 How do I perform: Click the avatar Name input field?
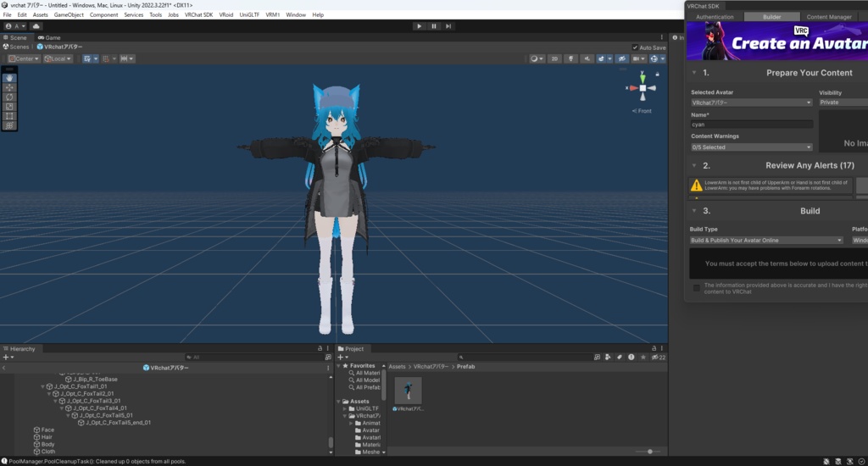751,125
